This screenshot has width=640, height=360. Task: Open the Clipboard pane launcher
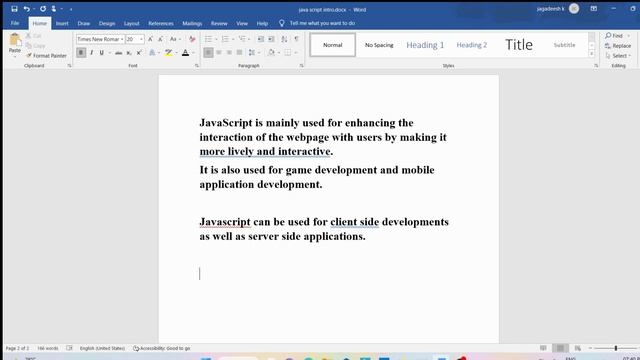(69, 66)
